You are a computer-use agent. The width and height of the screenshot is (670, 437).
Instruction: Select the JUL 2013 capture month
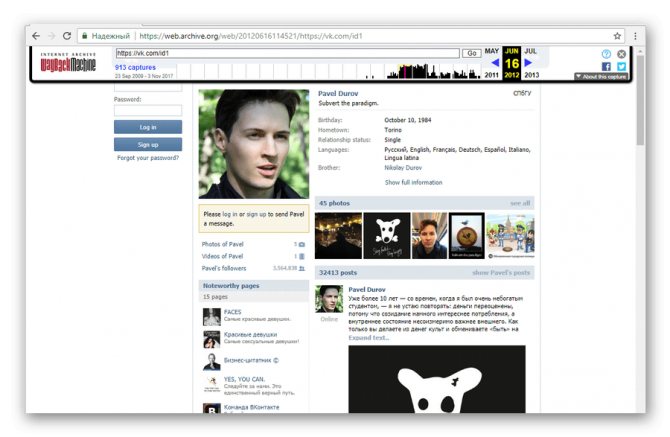(x=531, y=63)
